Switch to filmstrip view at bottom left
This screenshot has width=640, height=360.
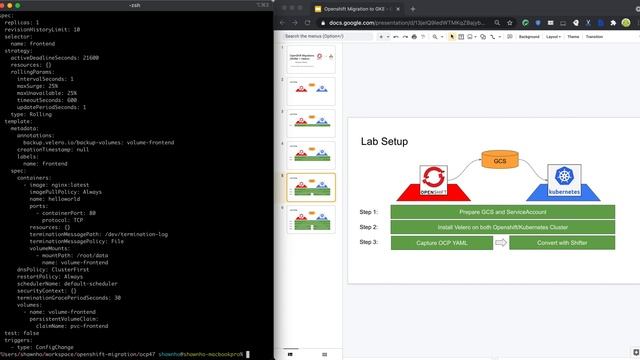coord(290,354)
